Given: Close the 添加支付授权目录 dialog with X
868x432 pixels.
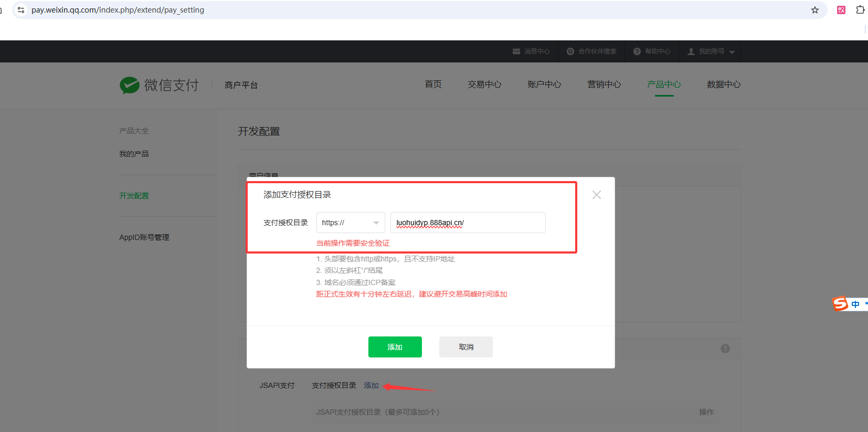Looking at the screenshot, I should (x=596, y=195).
